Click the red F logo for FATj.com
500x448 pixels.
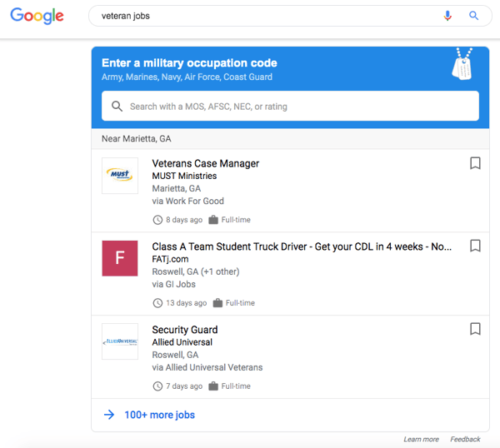point(120,258)
